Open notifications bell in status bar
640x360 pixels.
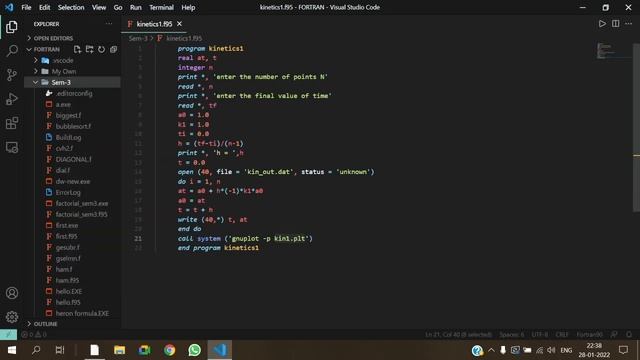tap(629, 335)
